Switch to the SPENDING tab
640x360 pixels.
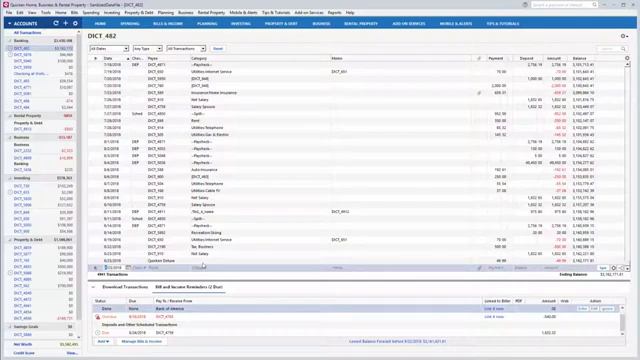coord(130,24)
